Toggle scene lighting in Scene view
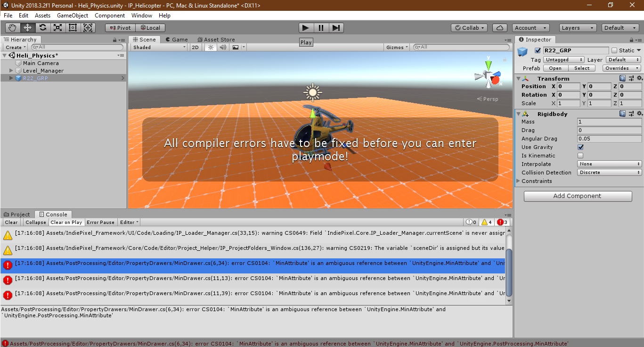Screen dimensions: 644x347 pos(210,47)
